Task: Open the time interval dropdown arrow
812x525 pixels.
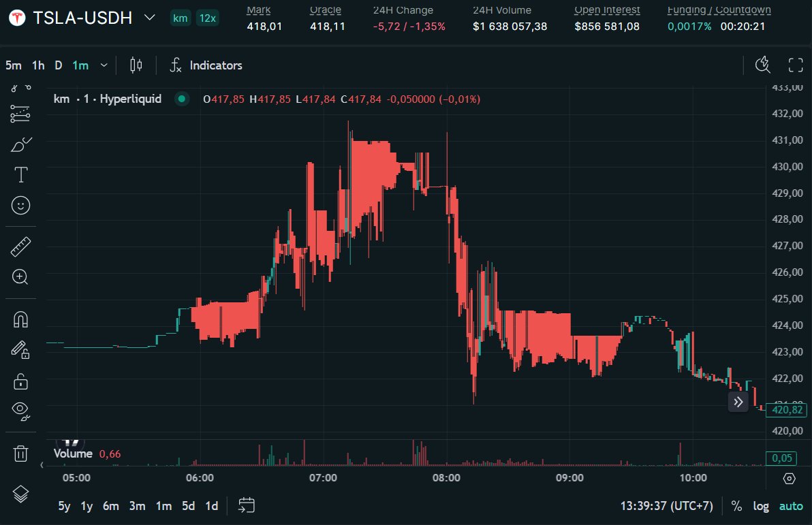Action: pyautogui.click(x=104, y=65)
